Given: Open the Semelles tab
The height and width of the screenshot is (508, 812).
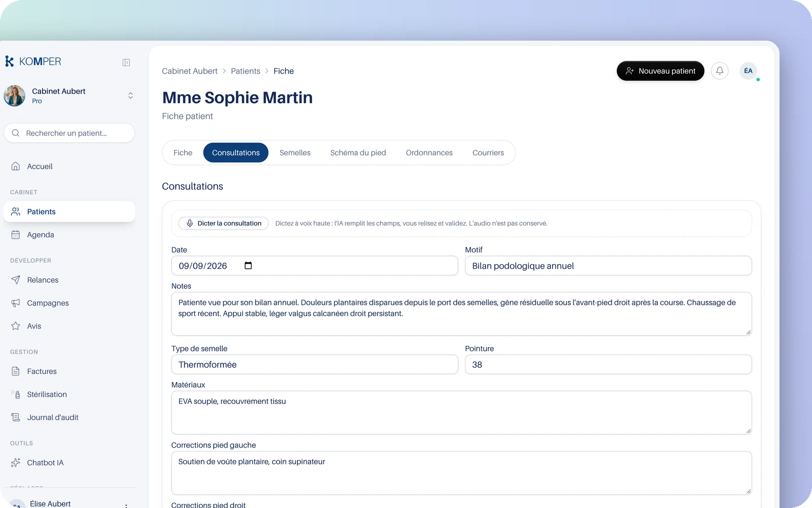Looking at the screenshot, I should point(295,152).
